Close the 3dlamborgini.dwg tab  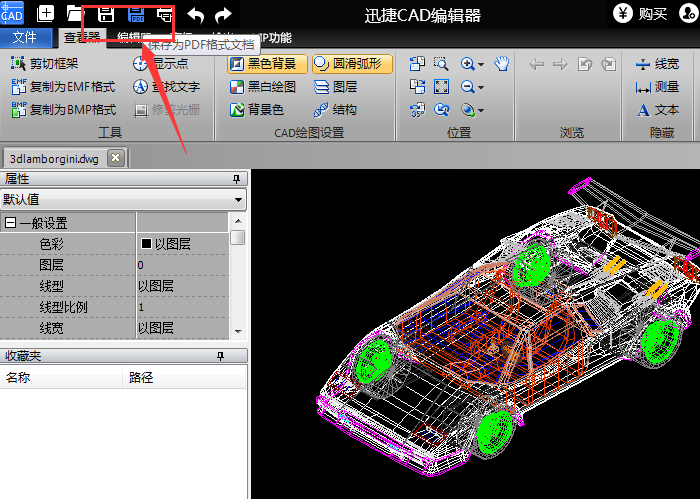click(x=116, y=158)
